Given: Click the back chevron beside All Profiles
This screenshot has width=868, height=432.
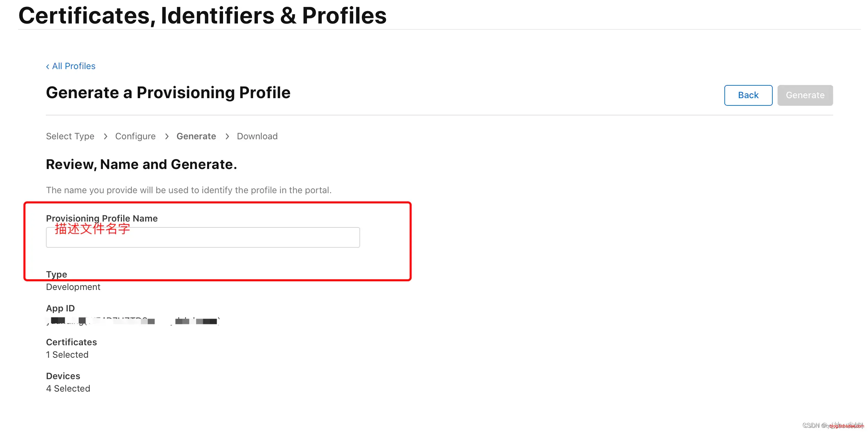Looking at the screenshot, I should pyautogui.click(x=48, y=66).
